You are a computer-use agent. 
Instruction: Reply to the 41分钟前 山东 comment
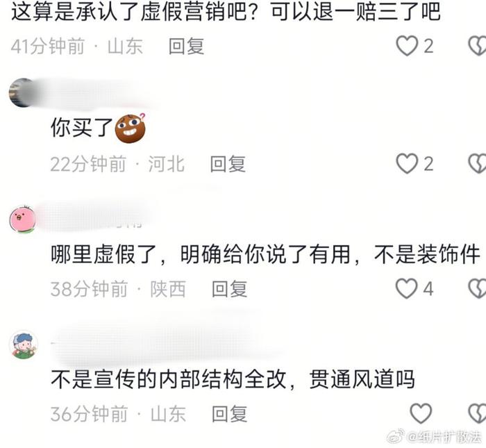[186, 47]
